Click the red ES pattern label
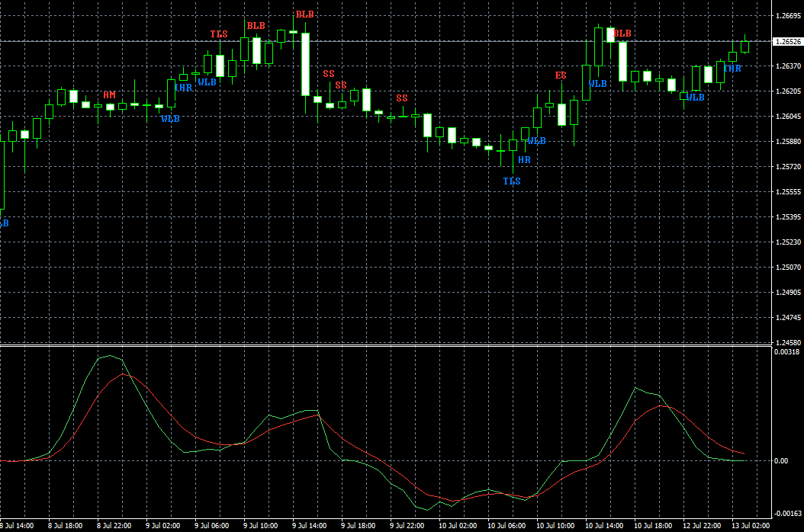 point(561,75)
